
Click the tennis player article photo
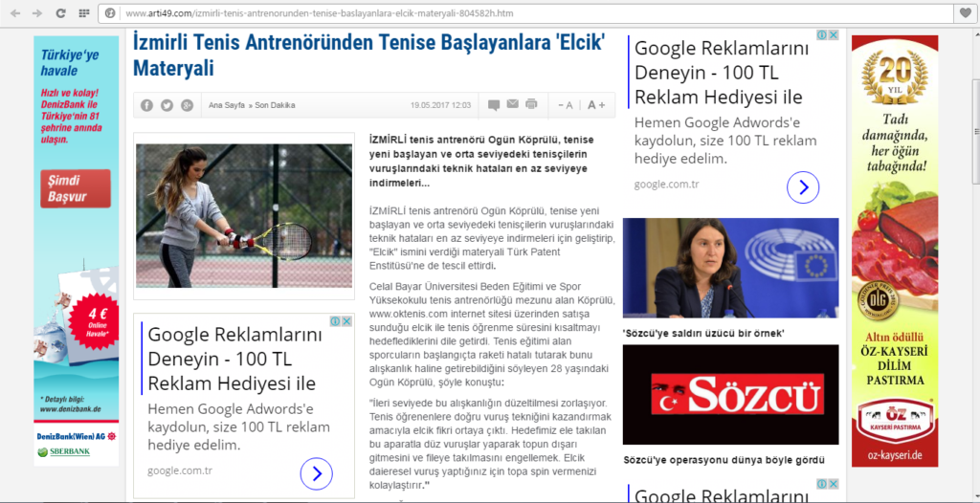(244, 215)
